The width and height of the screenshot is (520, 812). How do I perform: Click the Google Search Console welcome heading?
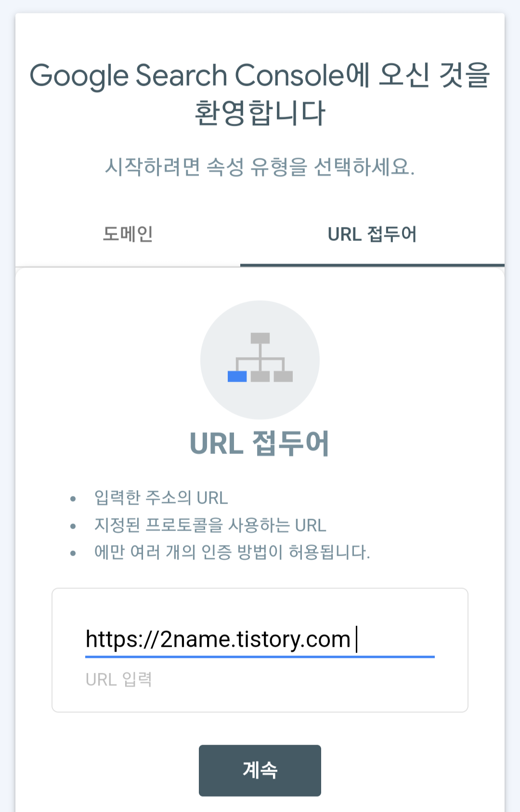260,94
